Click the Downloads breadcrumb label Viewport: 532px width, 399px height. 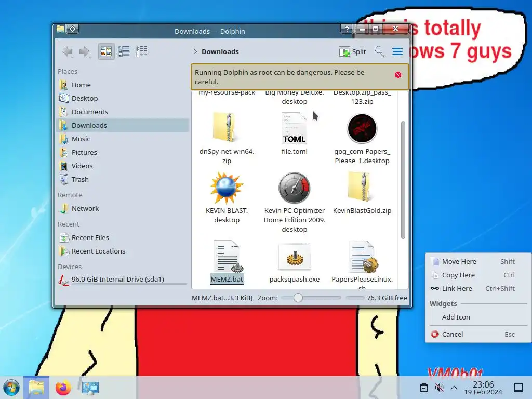[x=220, y=51]
